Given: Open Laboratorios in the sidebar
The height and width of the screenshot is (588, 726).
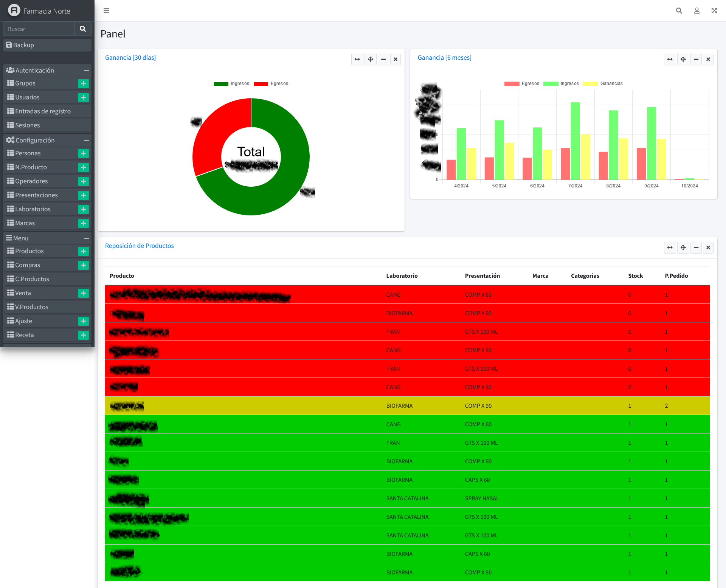Looking at the screenshot, I should click(x=33, y=209).
